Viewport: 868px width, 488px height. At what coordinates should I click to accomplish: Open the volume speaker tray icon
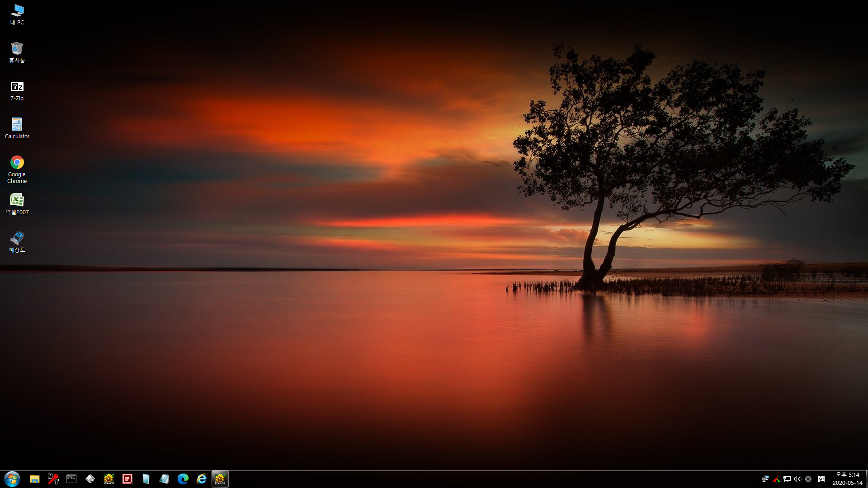coord(797,479)
